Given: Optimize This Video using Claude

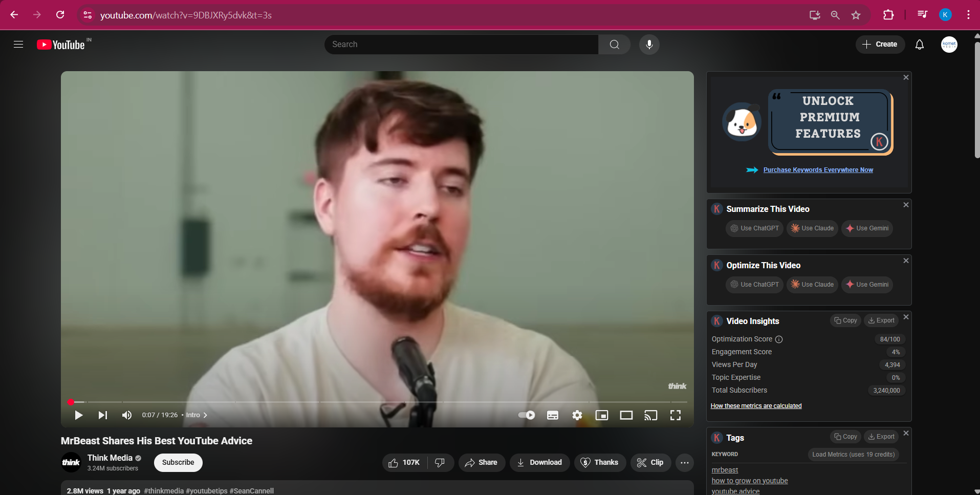Looking at the screenshot, I should (x=812, y=285).
